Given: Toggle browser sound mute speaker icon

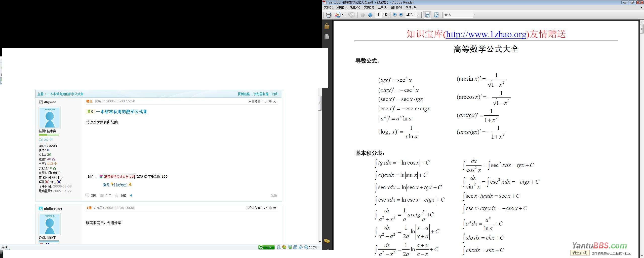Looking at the screenshot, I should coord(301,247).
